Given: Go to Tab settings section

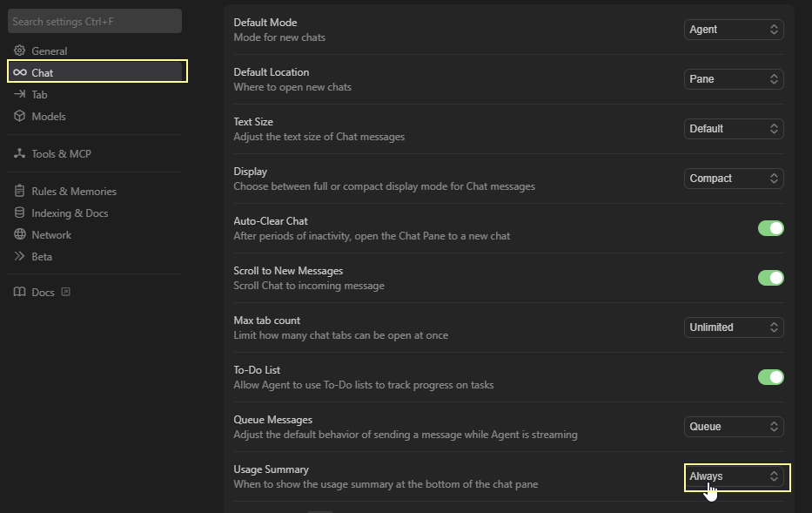Looking at the screenshot, I should click(95, 94).
